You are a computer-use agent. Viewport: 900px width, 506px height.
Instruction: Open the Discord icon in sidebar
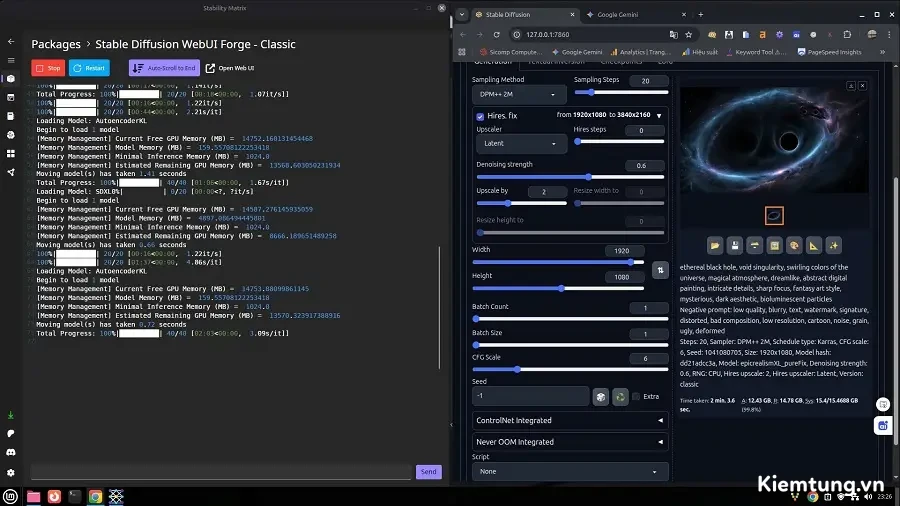click(11, 453)
